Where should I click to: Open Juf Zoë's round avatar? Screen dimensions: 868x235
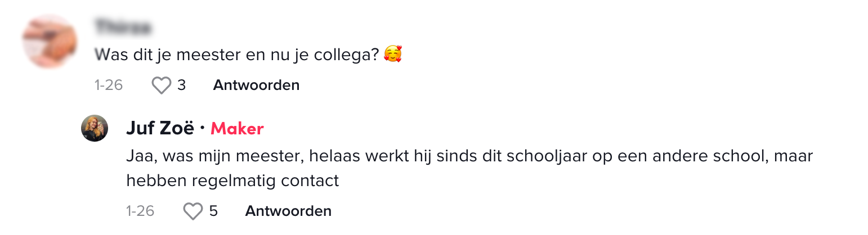tap(95, 128)
